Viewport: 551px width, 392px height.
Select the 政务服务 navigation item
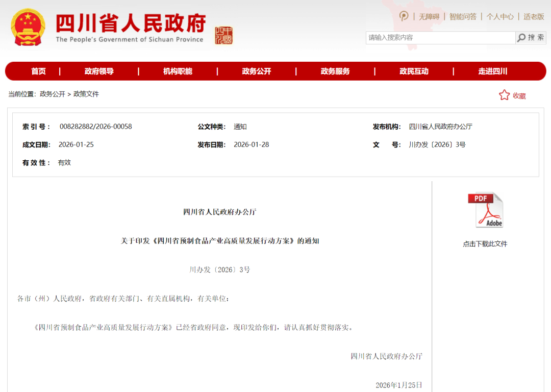point(335,71)
